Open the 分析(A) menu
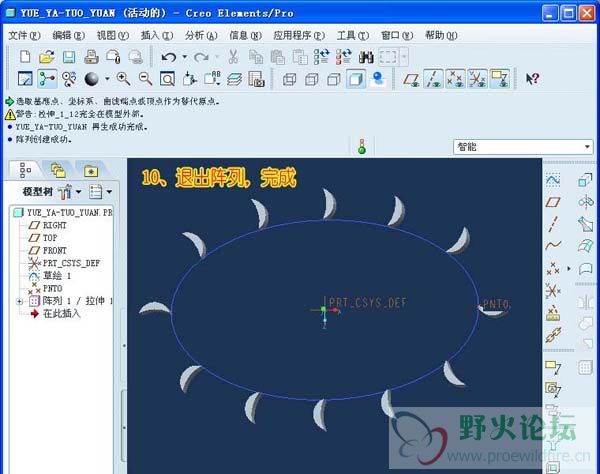 point(201,36)
